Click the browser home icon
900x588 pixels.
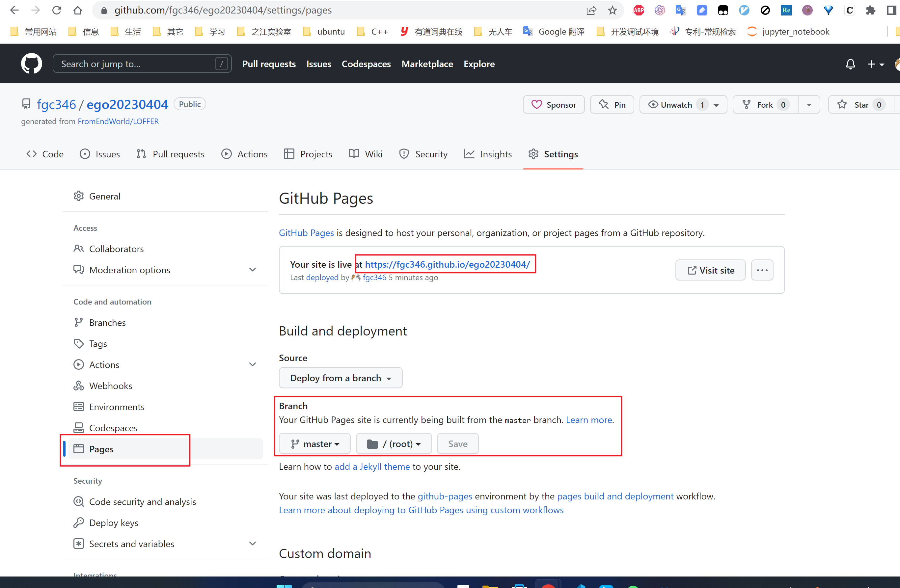point(77,10)
